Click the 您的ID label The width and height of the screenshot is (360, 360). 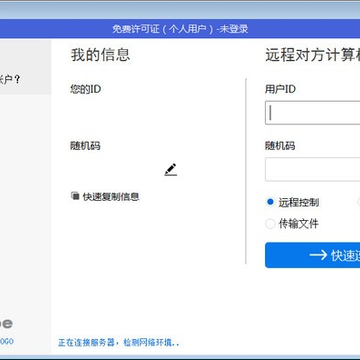(86, 89)
